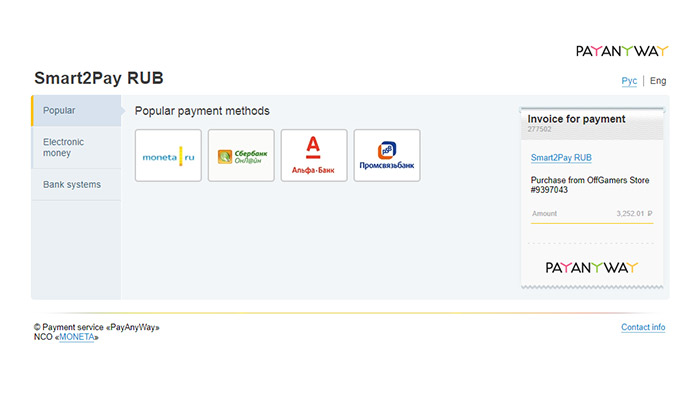This screenshot has width=700, height=400.
Task: Select Сбербанк Онлайн payment option
Action: pos(241,155)
